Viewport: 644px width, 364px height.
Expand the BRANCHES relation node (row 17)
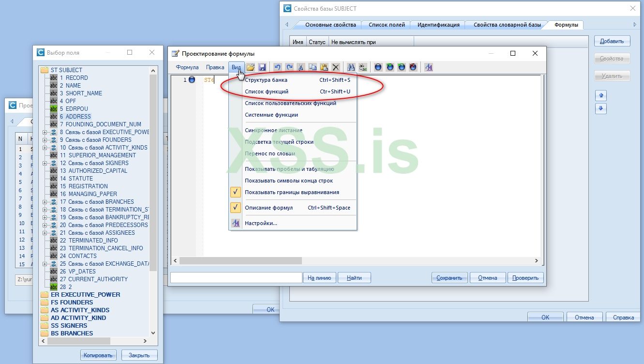45,202
